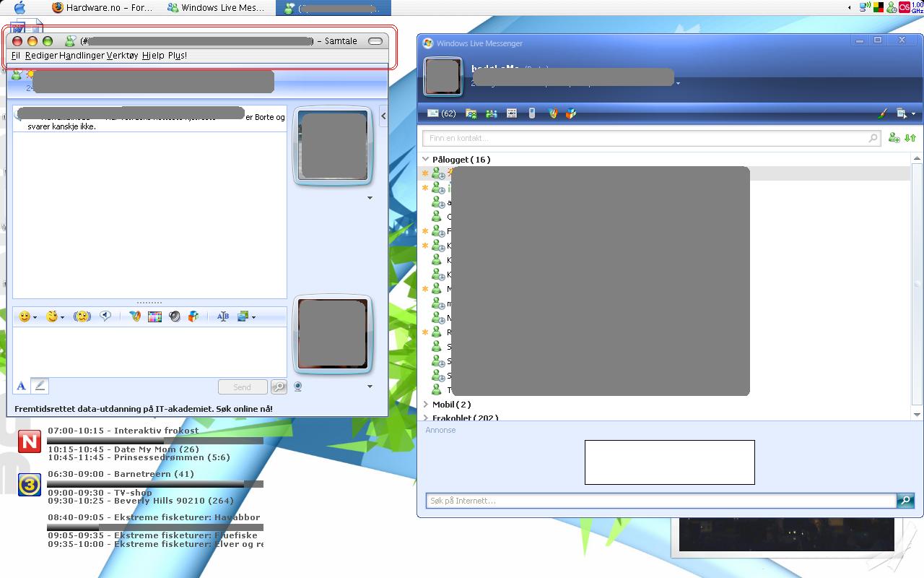
Task: Click the Send button
Action: [x=243, y=387]
